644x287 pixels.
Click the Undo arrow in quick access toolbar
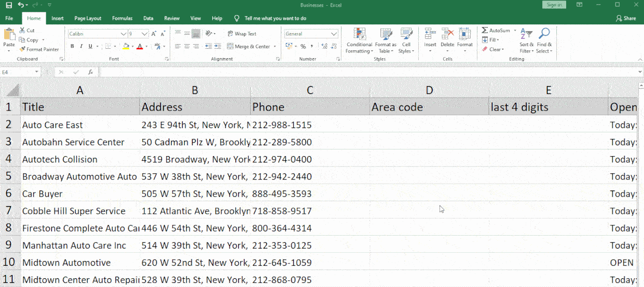tap(20, 5)
